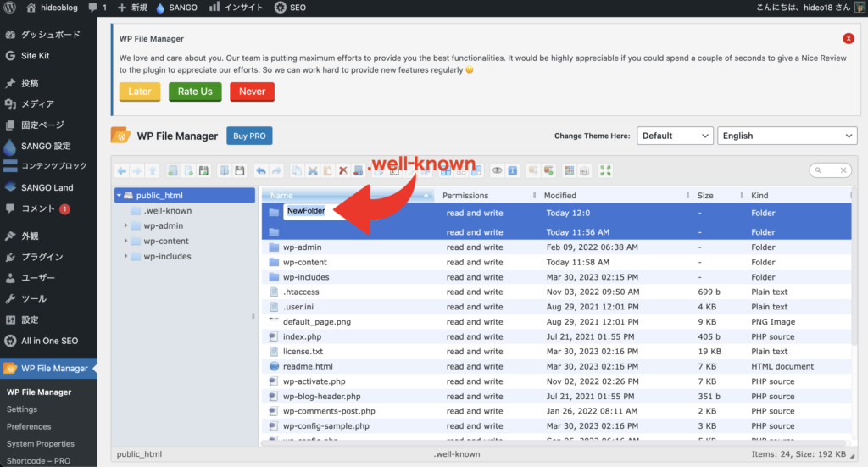Open All in One SEO sidebar item

(48, 341)
